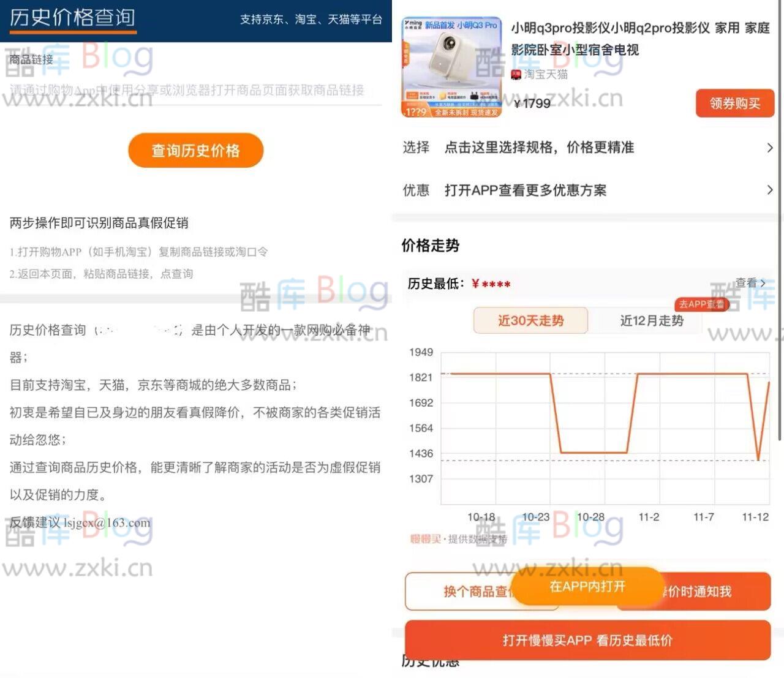Screen dimensions: 784x678
Task: Open the 选择规格 row chevron
Action: (770, 148)
